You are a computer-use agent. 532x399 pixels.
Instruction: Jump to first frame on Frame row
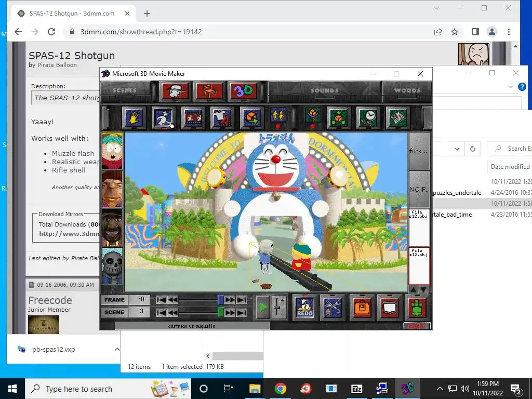pos(161,300)
